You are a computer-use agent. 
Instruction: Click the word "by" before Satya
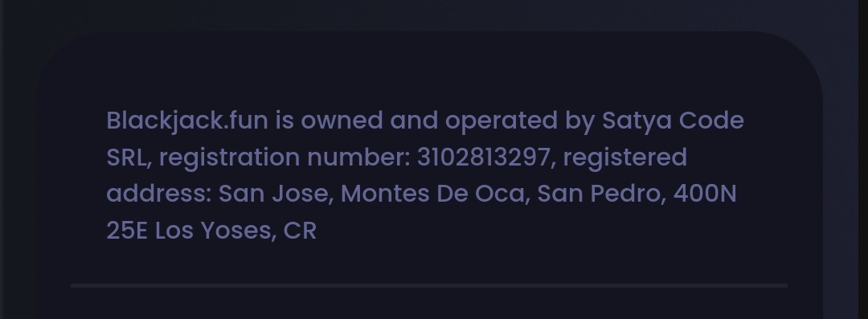579,122
